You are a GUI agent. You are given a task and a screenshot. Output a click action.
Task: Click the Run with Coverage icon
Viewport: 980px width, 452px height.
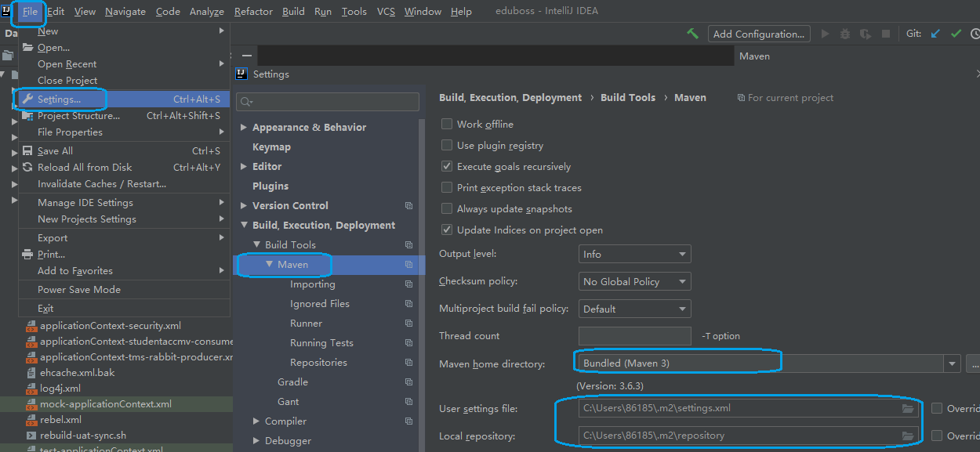pos(866,34)
